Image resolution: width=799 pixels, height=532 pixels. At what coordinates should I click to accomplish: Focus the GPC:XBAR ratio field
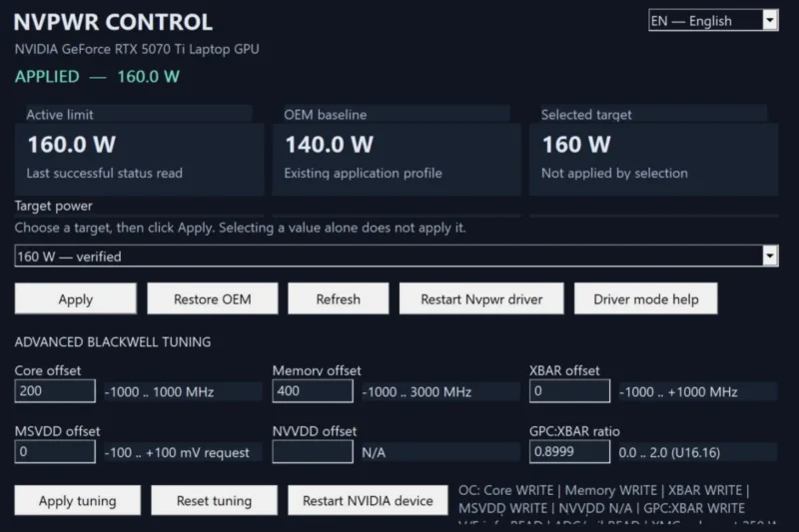pyautogui.click(x=569, y=451)
